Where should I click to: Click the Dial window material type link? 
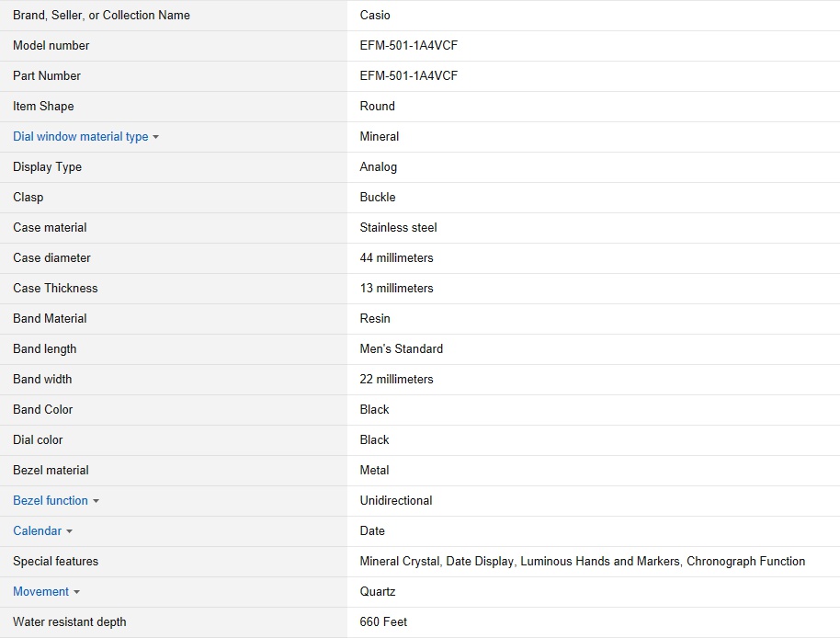(x=80, y=137)
